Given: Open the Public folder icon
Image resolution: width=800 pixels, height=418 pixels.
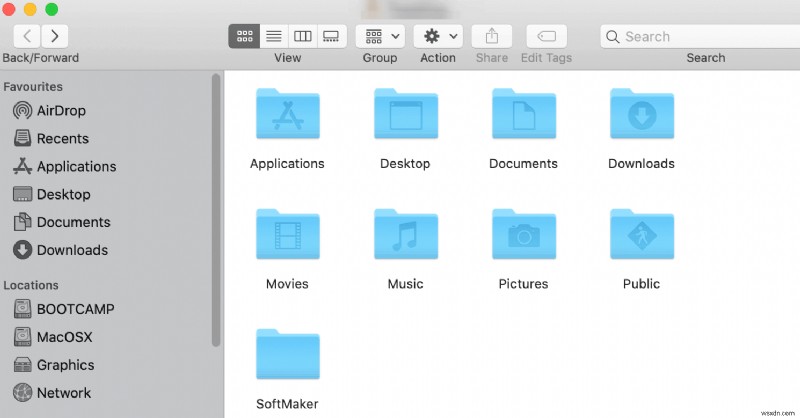Looking at the screenshot, I should coord(641,237).
